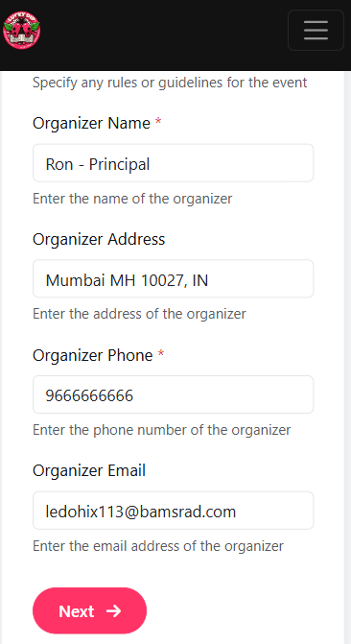This screenshot has height=644, width=351.
Task: Click 'Enter the address of the organizer' hint
Action: 140,314
